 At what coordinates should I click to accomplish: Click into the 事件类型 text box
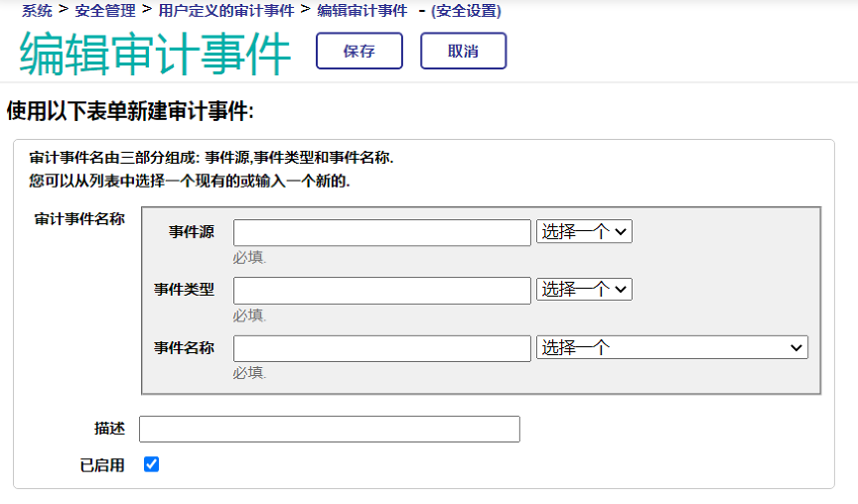(x=381, y=291)
